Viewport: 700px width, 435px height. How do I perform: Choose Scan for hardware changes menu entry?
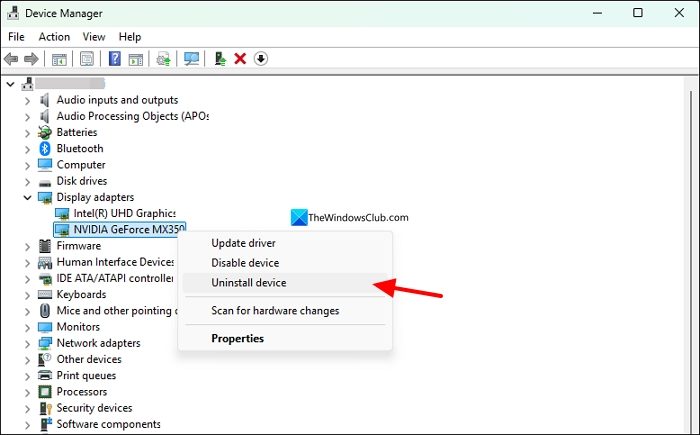pyautogui.click(x=285, y=310)
